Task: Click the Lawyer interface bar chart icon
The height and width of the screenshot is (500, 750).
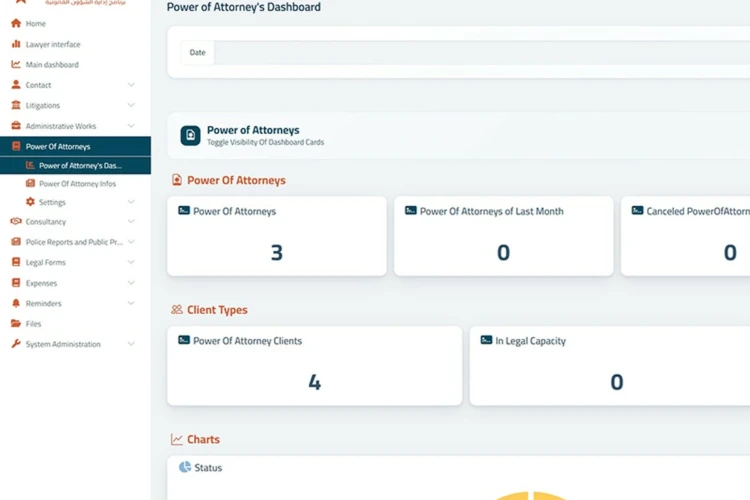Action: click(16, 44)
